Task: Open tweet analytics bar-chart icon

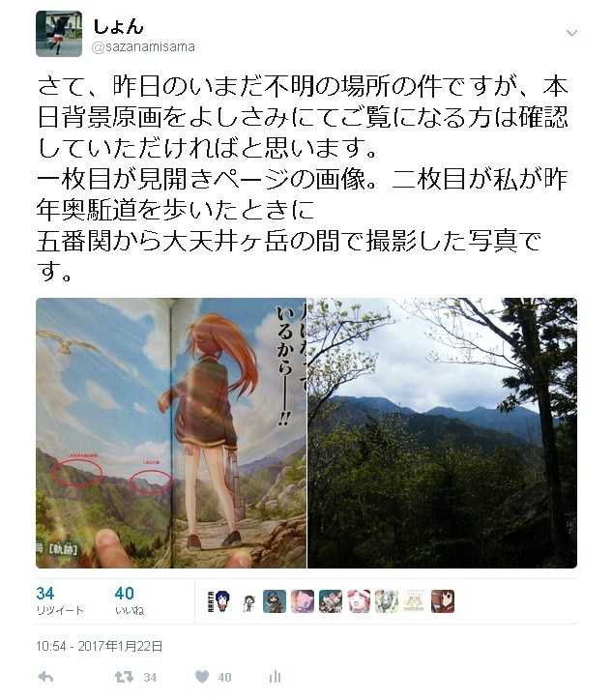Action: coord(275,677)
